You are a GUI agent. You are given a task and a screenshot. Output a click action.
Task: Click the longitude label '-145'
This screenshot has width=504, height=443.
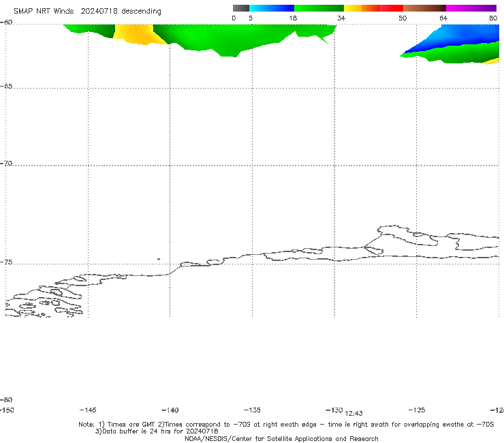click(88, 410)
